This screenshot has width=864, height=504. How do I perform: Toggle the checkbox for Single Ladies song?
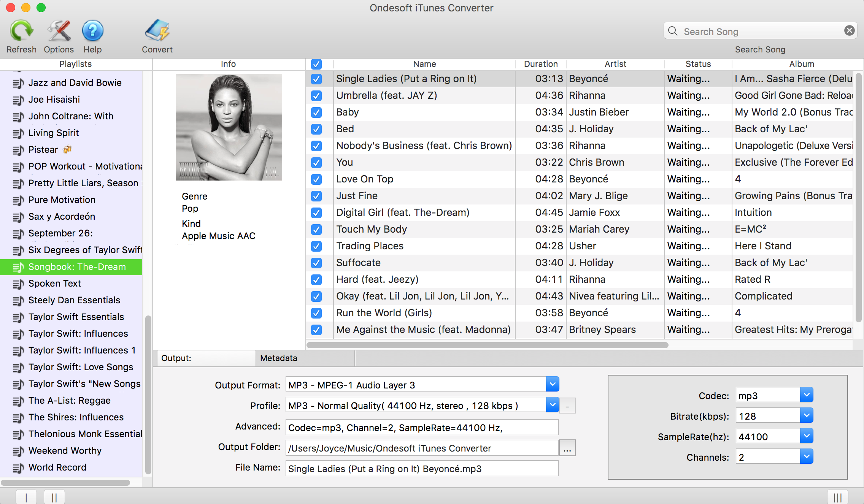point(316,78)
